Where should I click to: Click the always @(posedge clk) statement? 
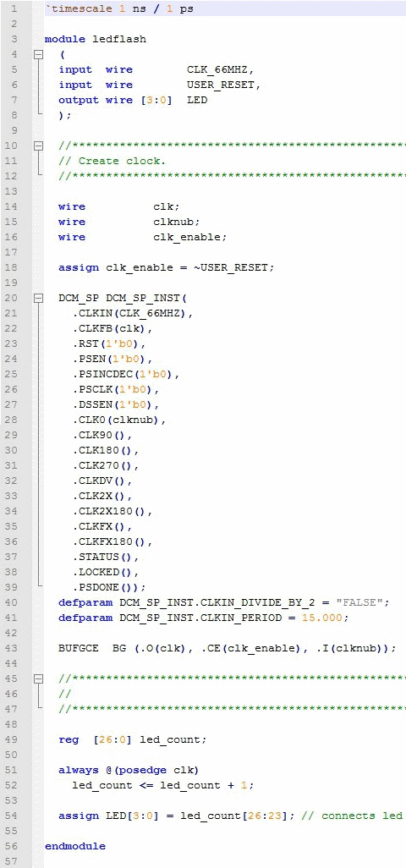coord(129,770)
